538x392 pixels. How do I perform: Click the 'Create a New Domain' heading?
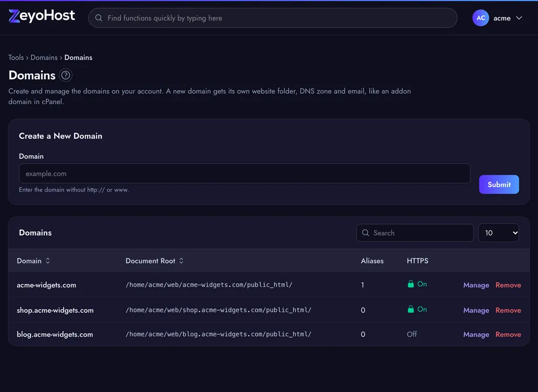(x=60, y=136)
